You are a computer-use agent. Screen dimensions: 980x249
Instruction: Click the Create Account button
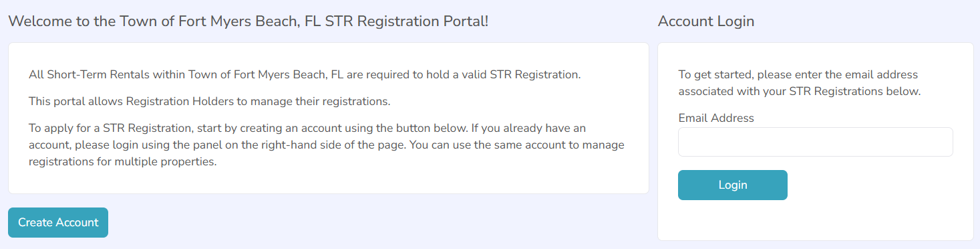coord(58,222)
